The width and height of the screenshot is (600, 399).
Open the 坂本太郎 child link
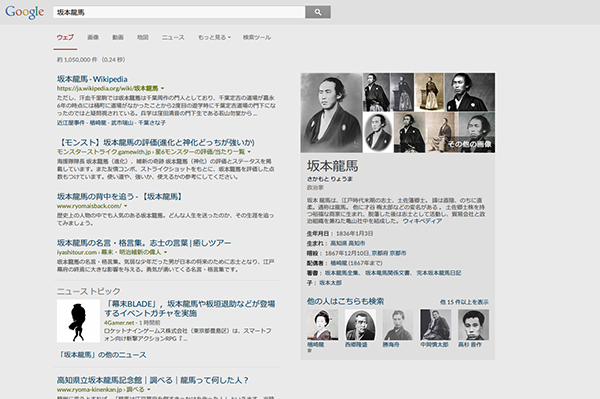[331, 283]
